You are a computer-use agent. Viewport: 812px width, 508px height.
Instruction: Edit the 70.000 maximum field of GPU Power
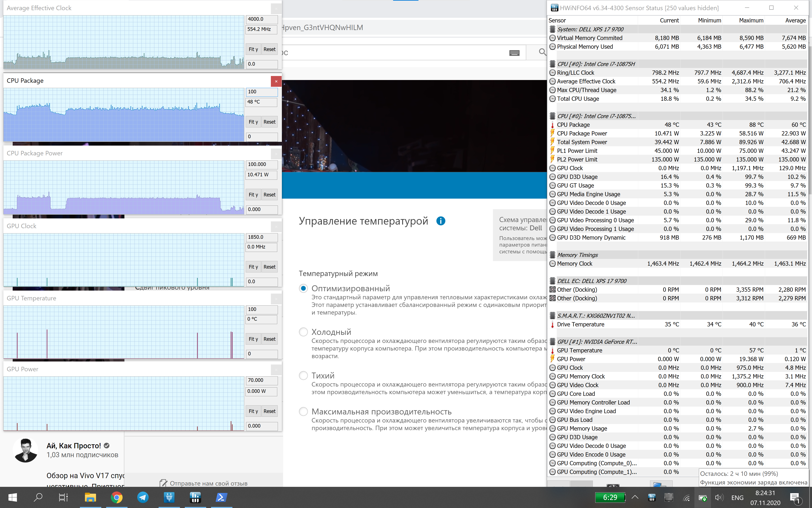click(262, 380)
